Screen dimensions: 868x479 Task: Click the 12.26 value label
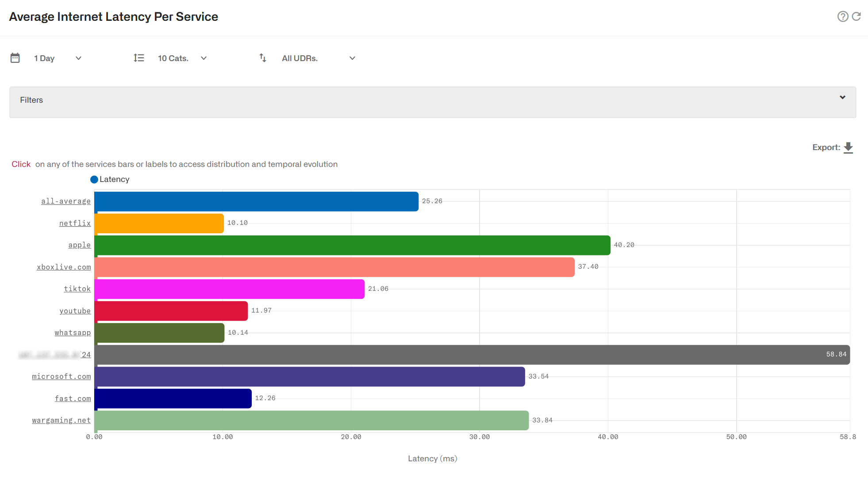265,398
